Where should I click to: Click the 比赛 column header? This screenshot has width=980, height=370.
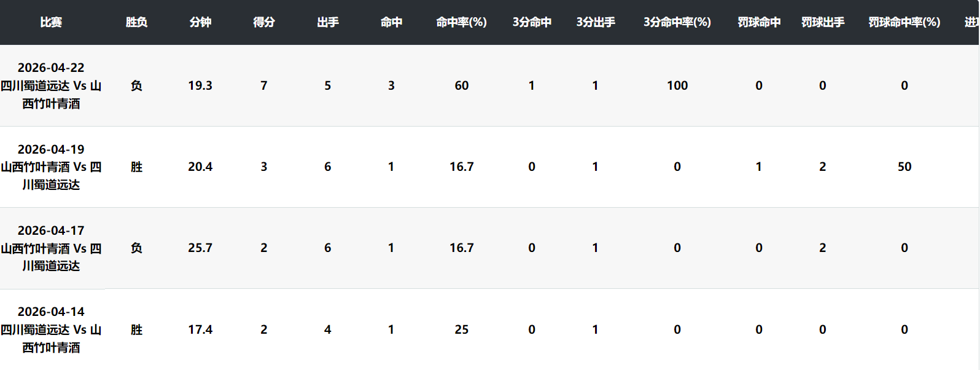tap(51, 22)
